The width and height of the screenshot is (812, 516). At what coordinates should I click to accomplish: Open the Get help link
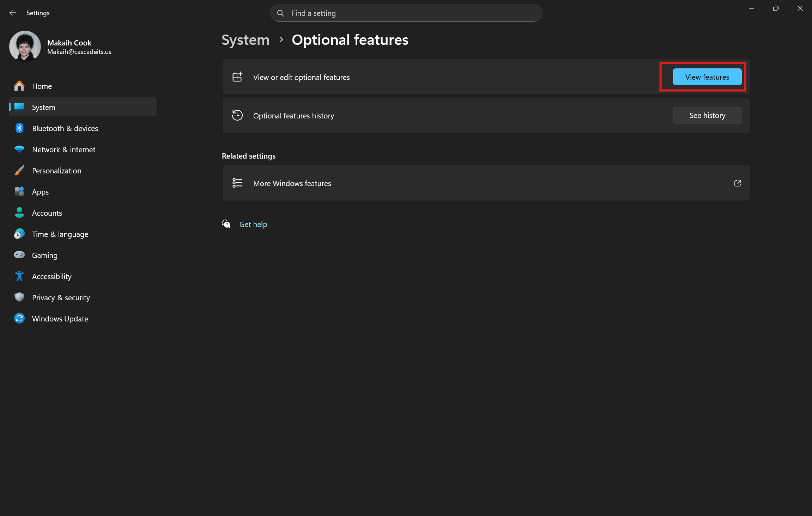(x=253, y=225)
